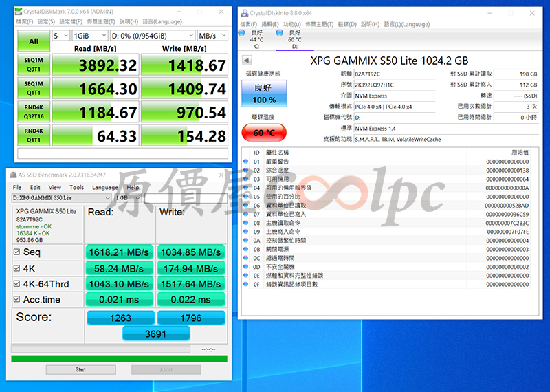Click status dot for attribute 01

(245, 162)
